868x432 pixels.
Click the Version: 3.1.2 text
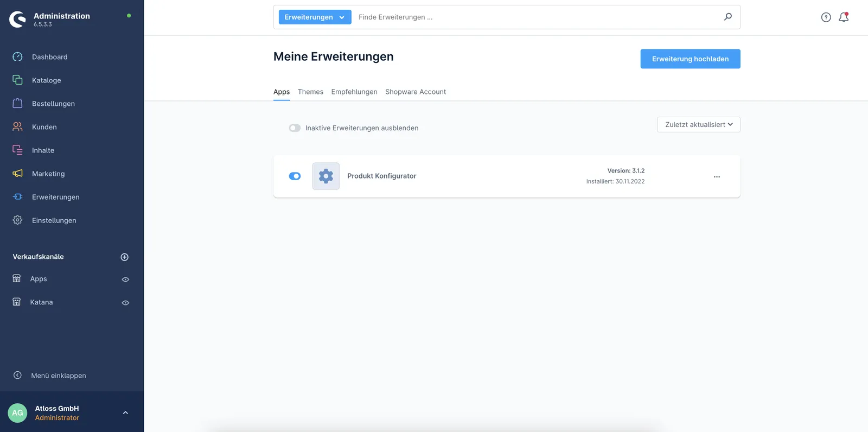[x=626, y=171]
